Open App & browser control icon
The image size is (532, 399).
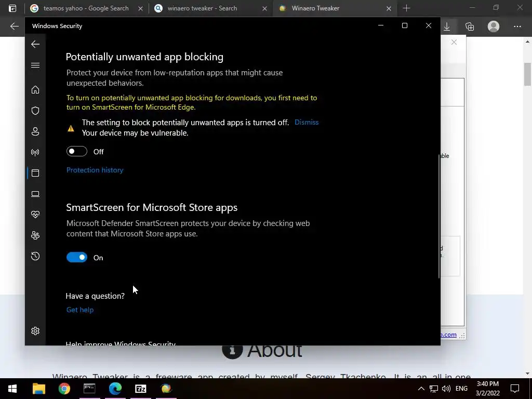[35, 173]
